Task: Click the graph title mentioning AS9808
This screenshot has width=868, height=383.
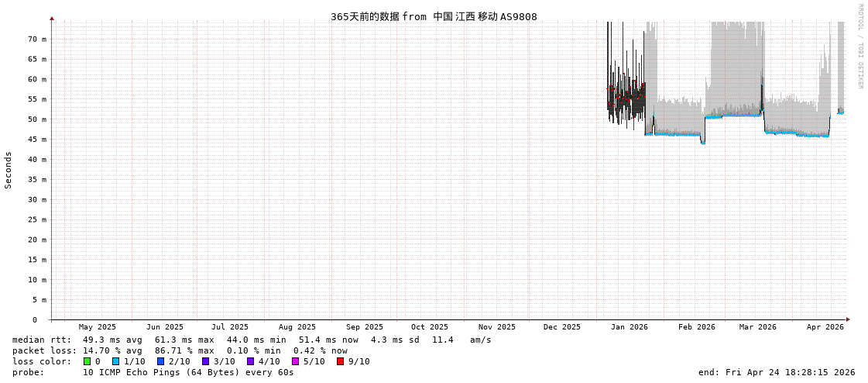Action: pos(434,16)
